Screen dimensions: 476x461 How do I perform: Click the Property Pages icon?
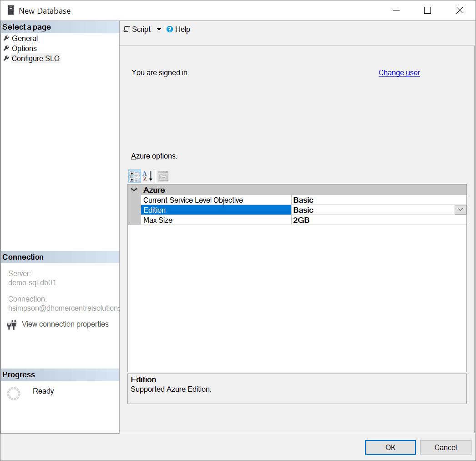tap(162, 176)
